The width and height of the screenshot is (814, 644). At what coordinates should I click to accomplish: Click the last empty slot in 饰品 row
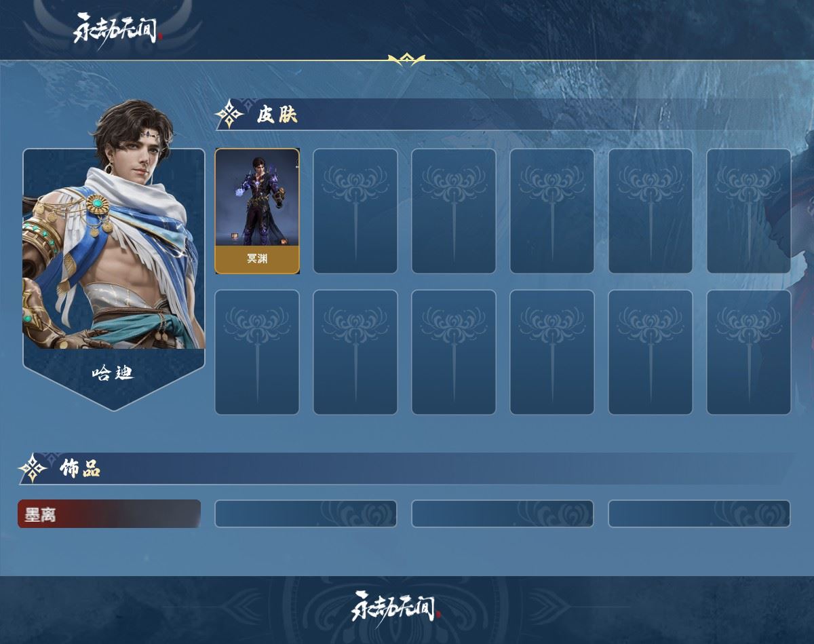click(699, 514)
